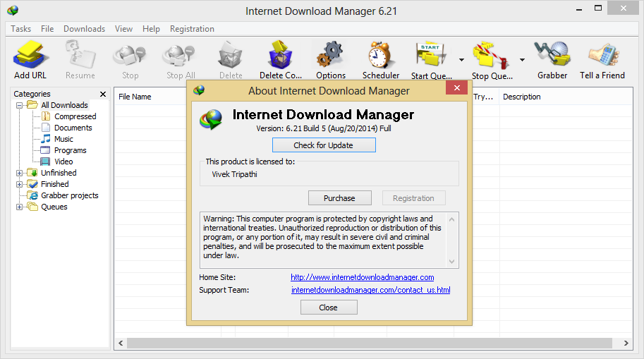The height and width of the screenshot is (359, 644).
Task: Click the Music note category icon
Action: pyautogui.click(x=46, y=139)
